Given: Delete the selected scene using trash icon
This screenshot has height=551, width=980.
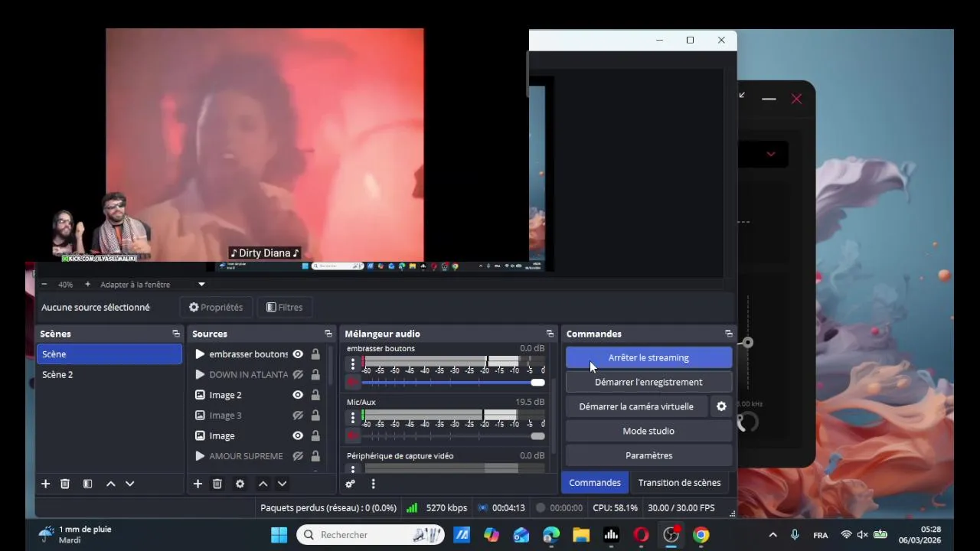Looking at the screenshot, I should click(x=65, y=484).
